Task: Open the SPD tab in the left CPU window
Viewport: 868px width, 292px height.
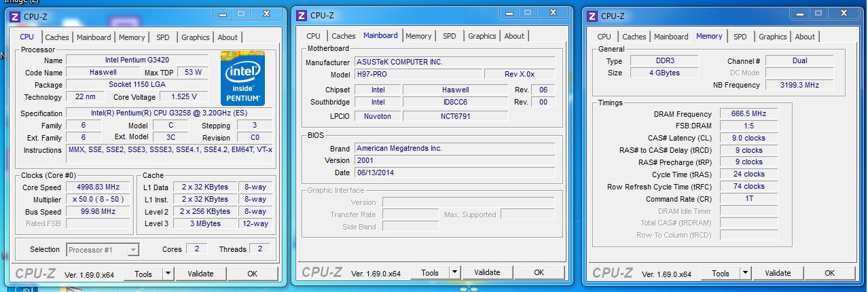Action: coord(163,37)
